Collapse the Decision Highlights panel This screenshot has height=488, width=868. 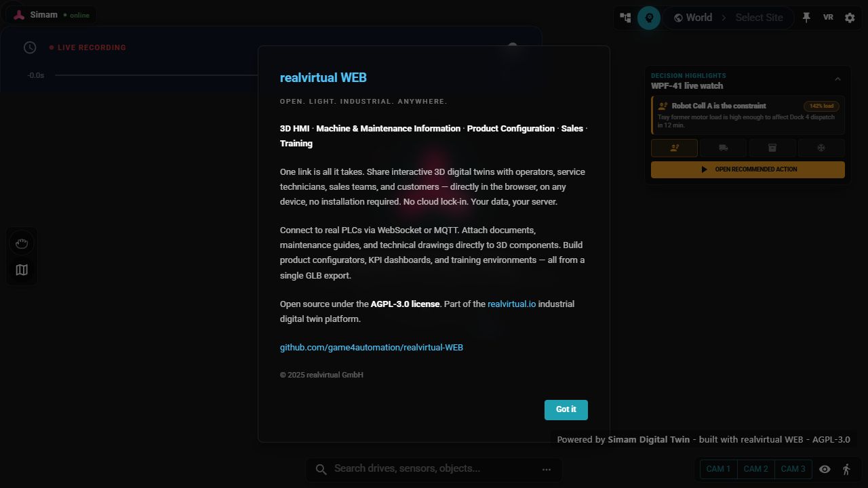837,79
